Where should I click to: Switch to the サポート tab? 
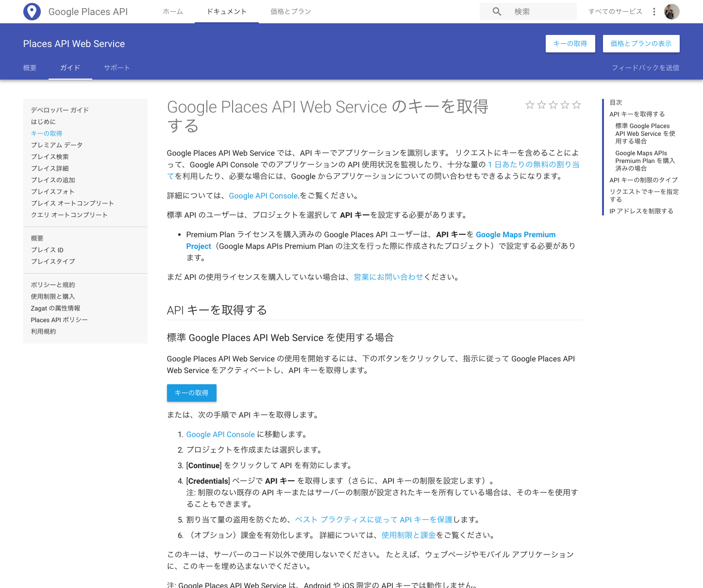[117, 68]
